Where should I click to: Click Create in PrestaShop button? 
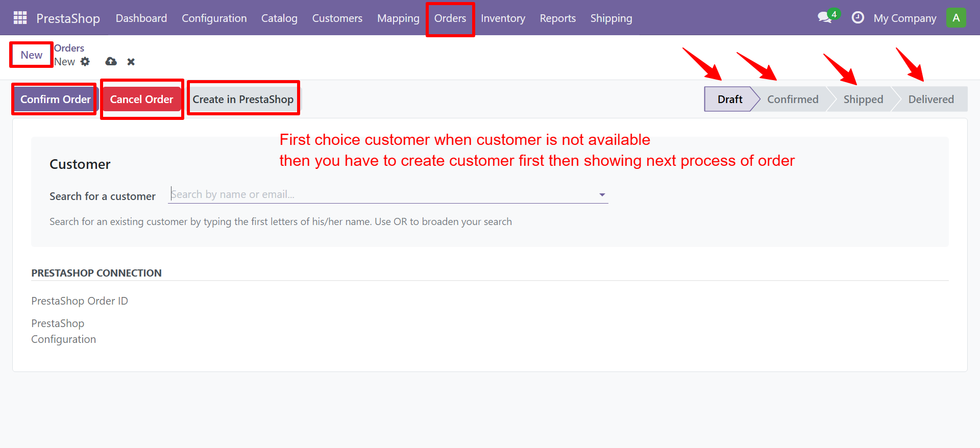[243, 99]
